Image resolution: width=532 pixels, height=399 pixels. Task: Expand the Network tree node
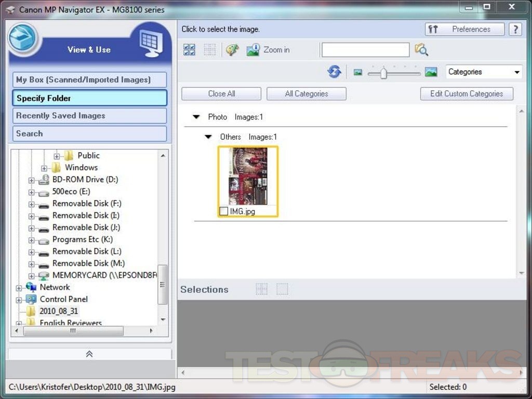click(x=19, y=288)
